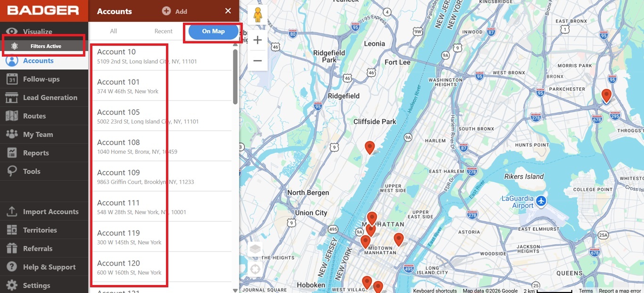Click the red pin near Cliffside Park

point(370,147)
